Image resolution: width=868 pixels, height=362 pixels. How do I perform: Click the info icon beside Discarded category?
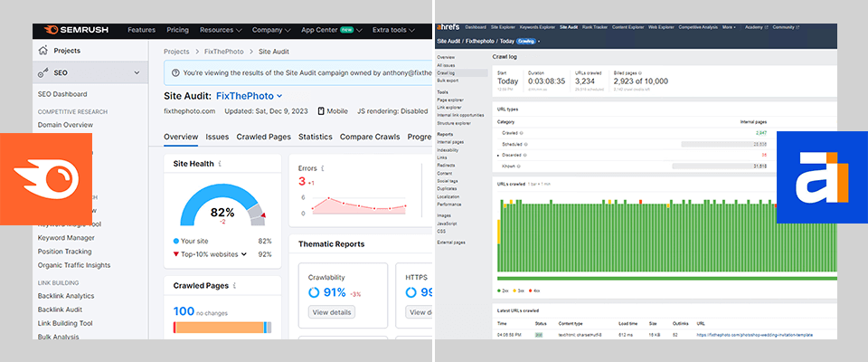(x=524, y=156)
